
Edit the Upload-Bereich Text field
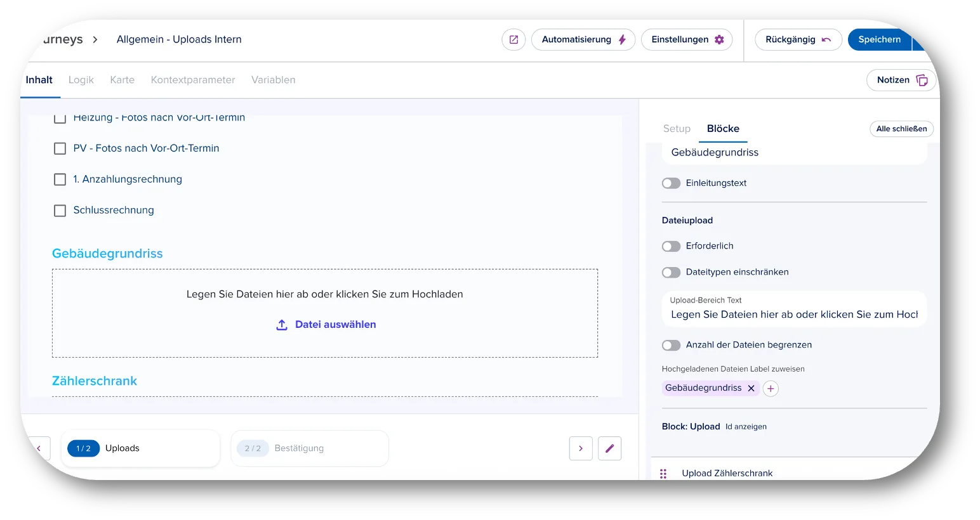coord(794,309)
